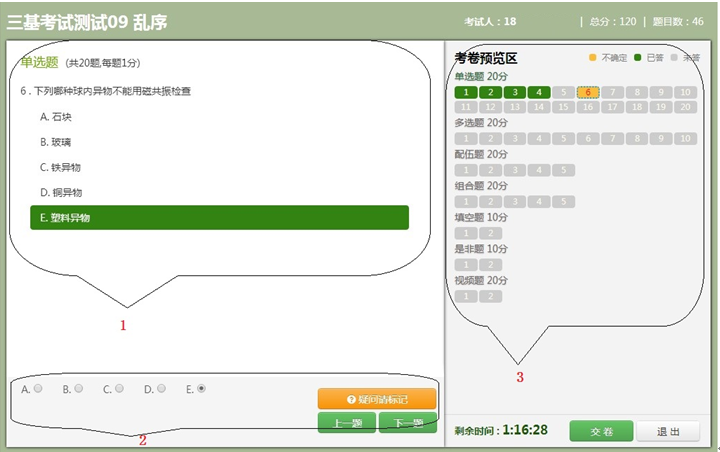Open question 2 under 视频题
This screenshot has height=452, width=720.
point(490,296)
